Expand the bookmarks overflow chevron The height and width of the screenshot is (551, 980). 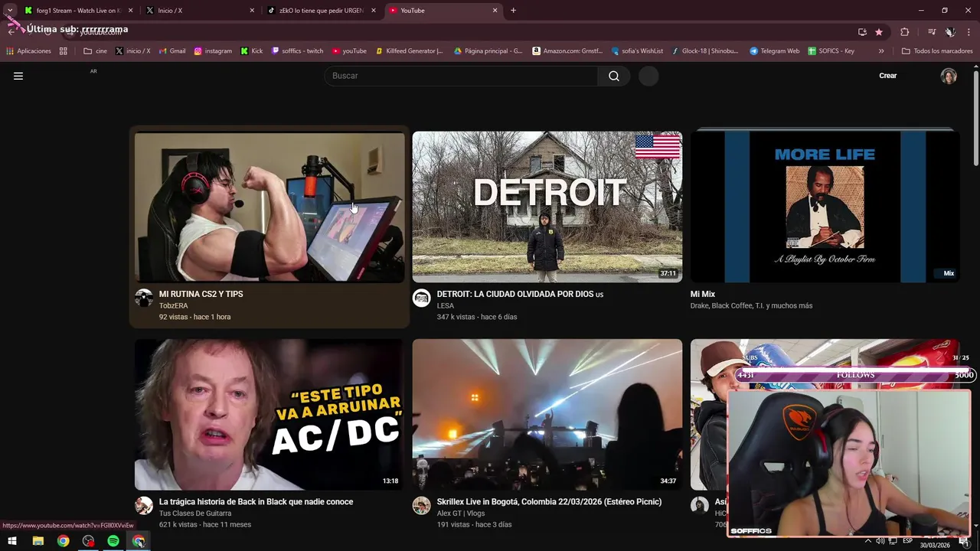[x=881, y=51]
